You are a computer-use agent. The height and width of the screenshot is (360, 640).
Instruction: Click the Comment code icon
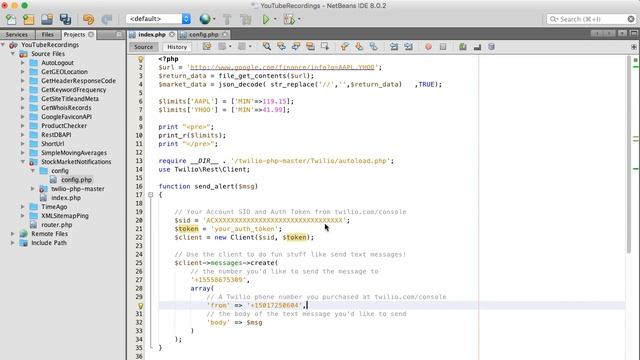tap(462, 47)
